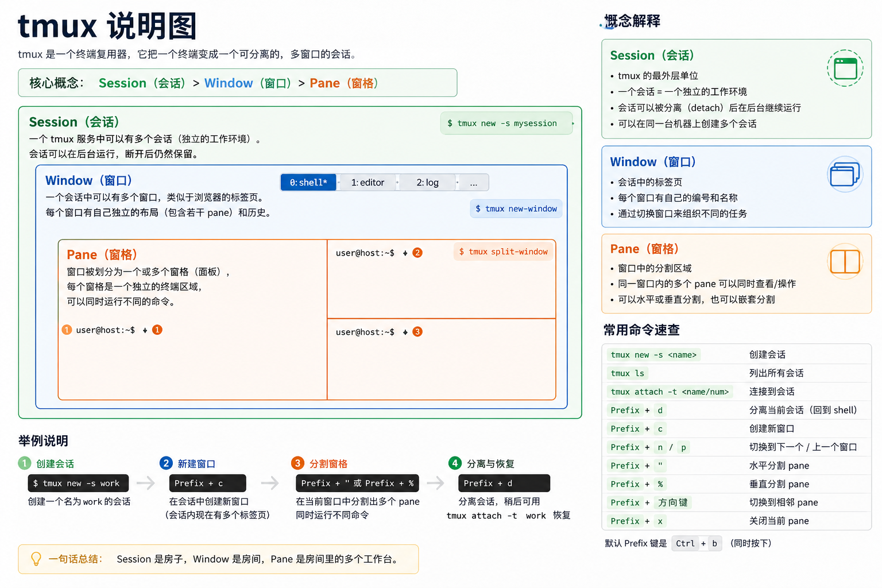Click the 方向键 key chip in table
Screen dimensions: 882x588
[672, 502]
